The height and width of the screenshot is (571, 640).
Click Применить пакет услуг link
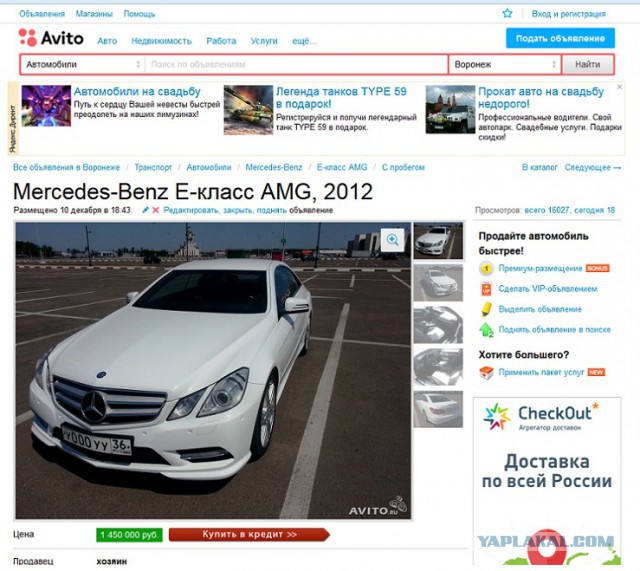pos(541,372)
